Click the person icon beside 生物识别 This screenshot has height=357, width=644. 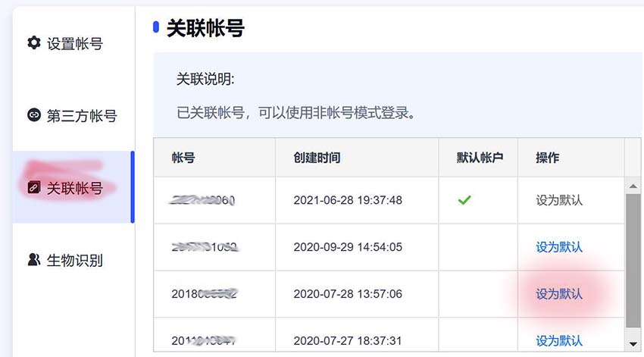point(33,260)
